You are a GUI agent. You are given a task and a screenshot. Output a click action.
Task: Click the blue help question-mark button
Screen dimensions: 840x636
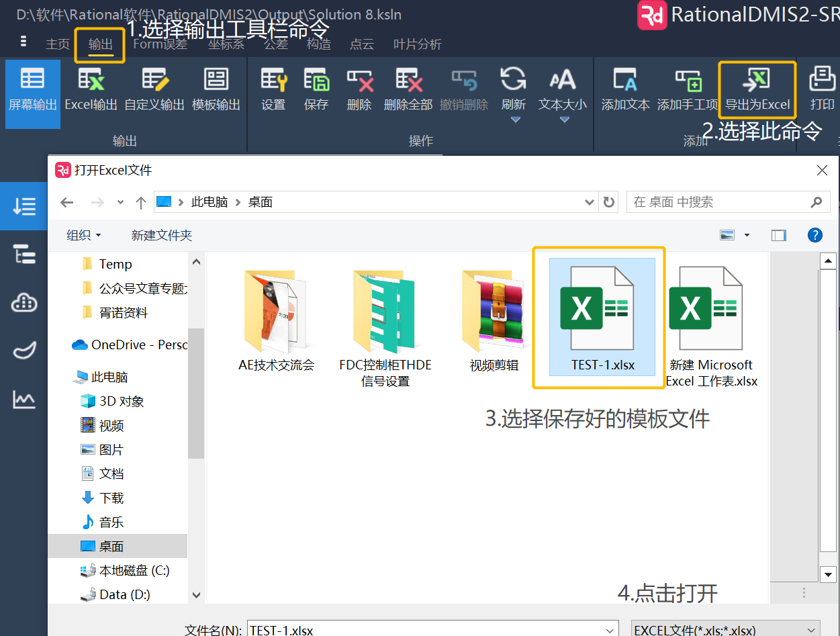pyautogui.click(x=814, y=235)
